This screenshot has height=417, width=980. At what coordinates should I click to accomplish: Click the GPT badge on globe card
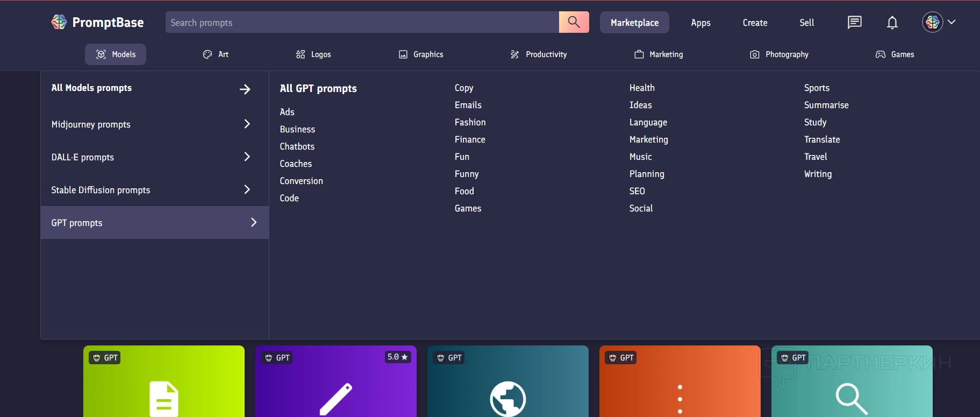point(449,358)
